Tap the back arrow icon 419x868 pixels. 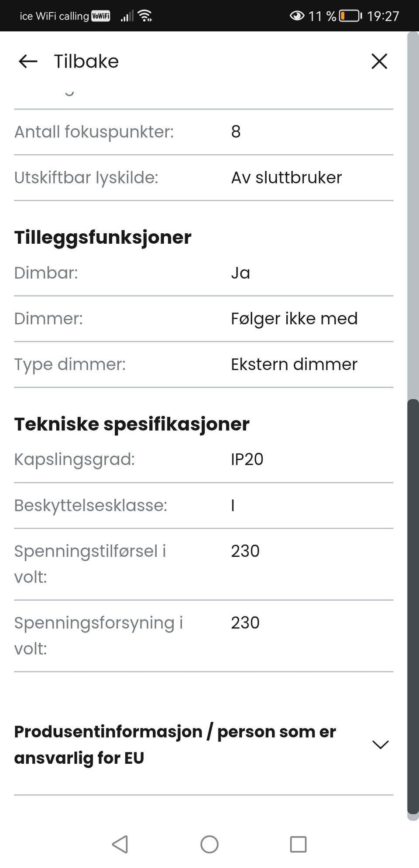point(28,61)
